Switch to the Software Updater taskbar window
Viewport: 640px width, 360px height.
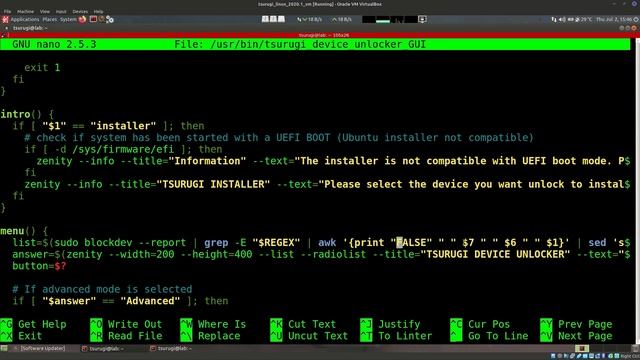pyautogui.click(x=40, y=349)
